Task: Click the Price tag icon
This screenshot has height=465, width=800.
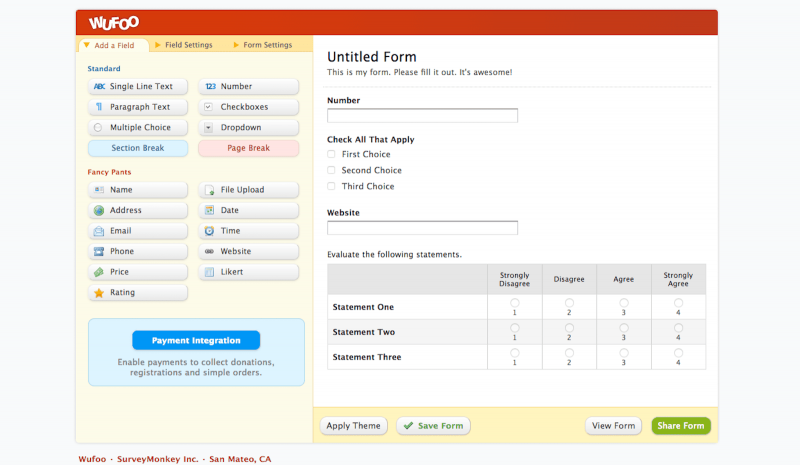Action: coord(99,272)
